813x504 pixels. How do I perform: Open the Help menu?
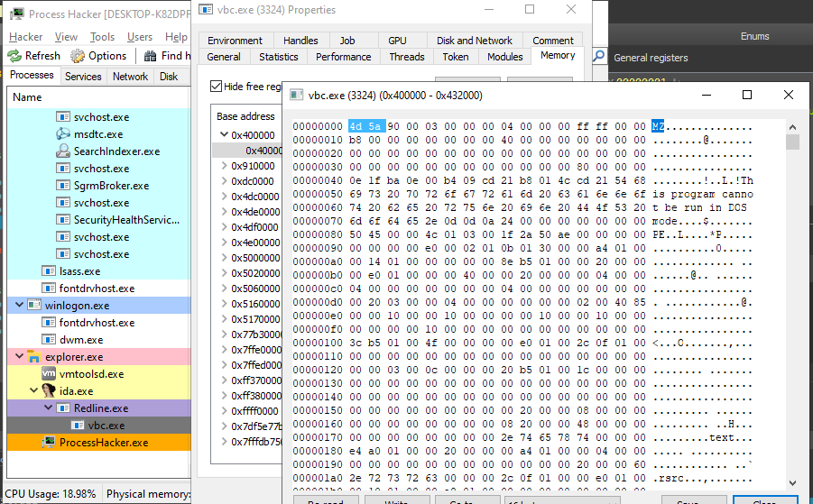(176, 37)
